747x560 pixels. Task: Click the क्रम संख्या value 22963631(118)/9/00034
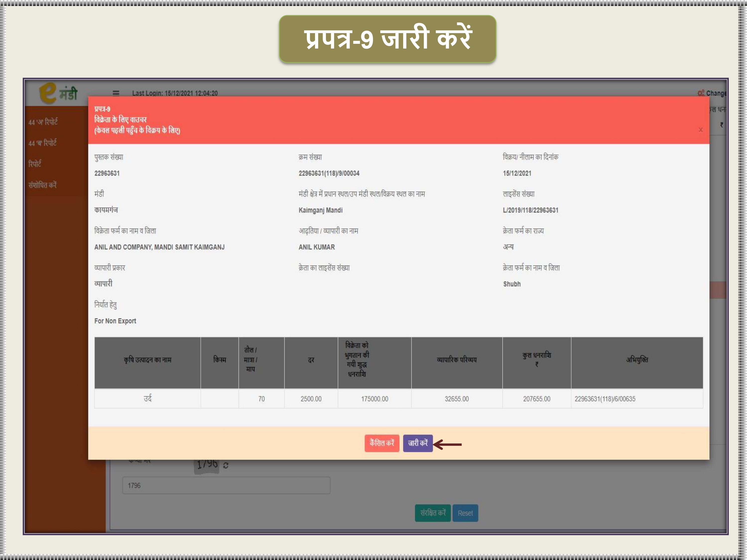click(329, 173)
